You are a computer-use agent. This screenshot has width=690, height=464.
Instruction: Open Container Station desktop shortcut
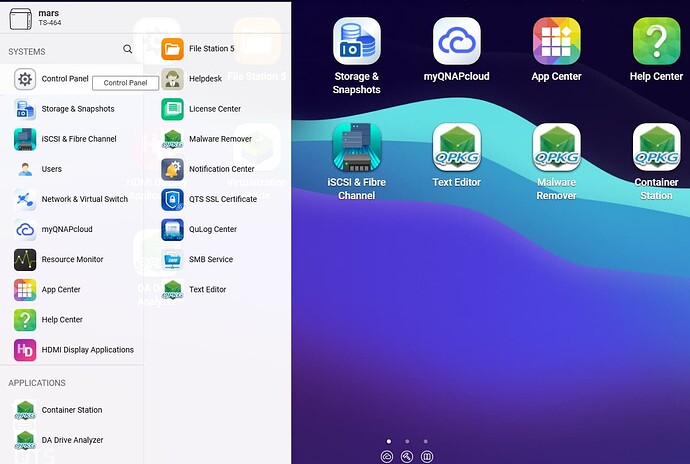[x=656, y=162]
